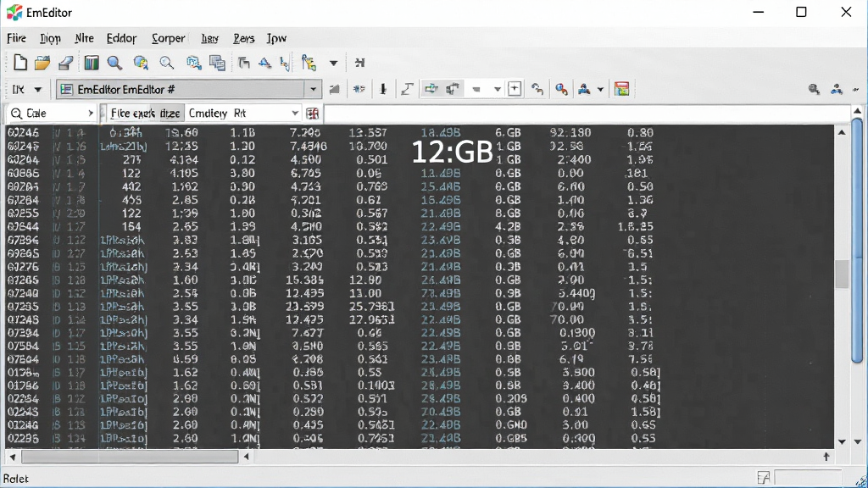Click the blue user figure toolbar icon

[x=584, y=89]
